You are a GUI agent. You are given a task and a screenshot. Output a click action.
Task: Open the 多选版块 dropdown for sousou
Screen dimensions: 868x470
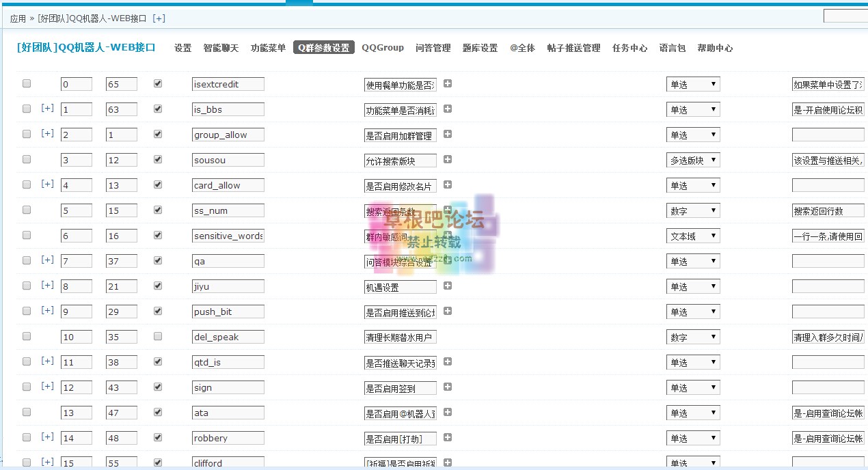[x=693, y=160]
